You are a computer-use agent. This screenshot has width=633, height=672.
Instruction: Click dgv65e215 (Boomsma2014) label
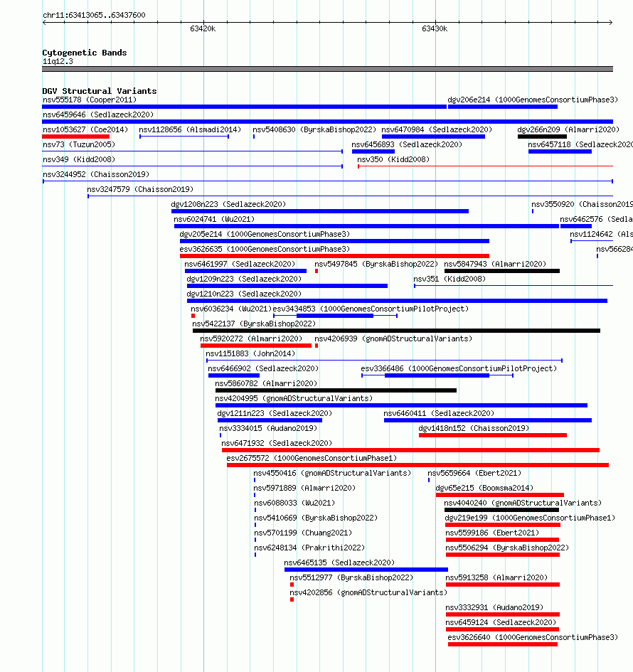484,488
